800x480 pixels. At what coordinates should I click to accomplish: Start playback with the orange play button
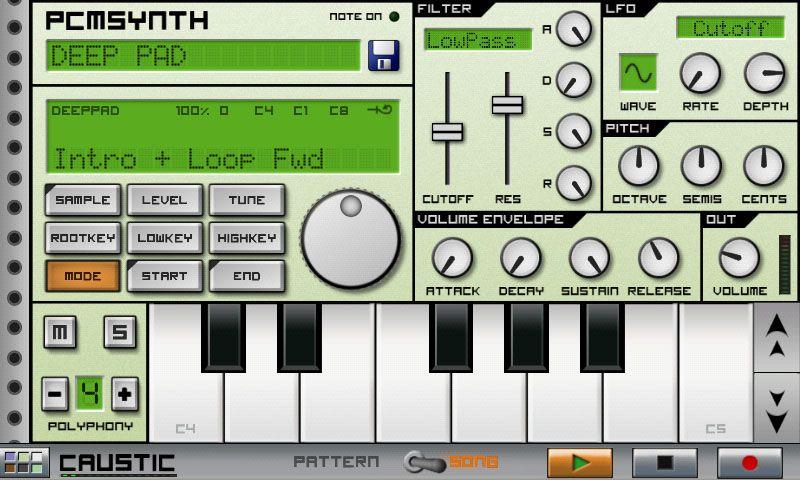(580, 463)
